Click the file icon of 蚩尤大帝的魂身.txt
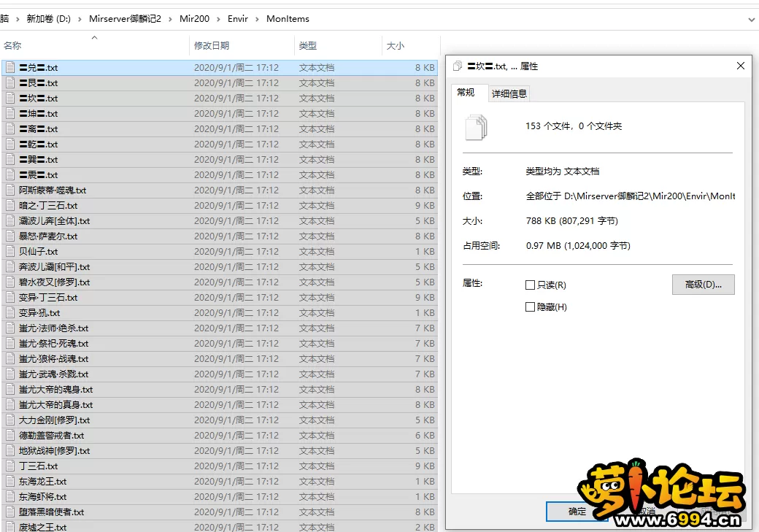759x532 pixels. (x=10, y=390)
